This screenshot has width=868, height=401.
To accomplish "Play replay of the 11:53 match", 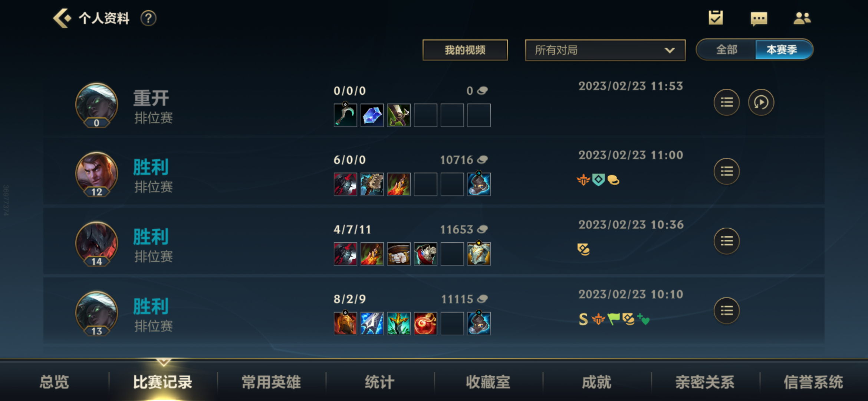I will (761, 102).
